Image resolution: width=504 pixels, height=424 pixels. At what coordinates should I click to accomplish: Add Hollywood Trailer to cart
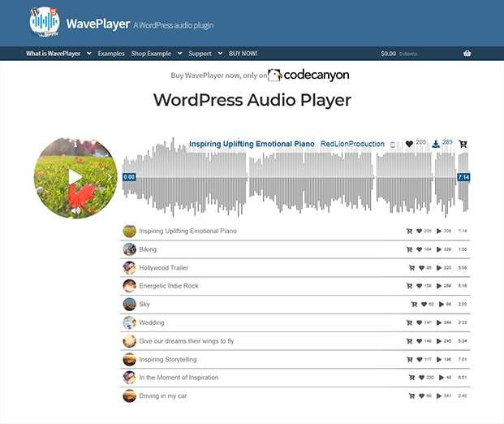click(411, 268)
